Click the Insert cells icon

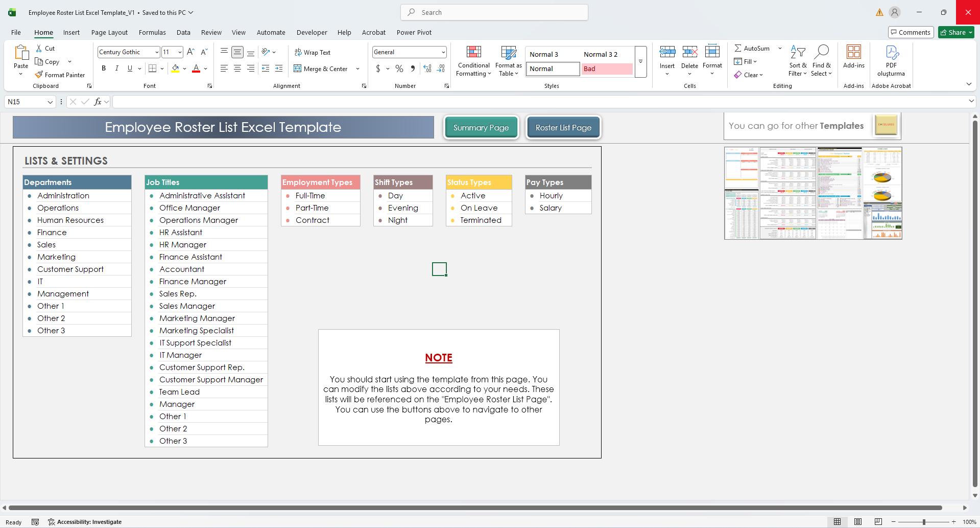(667, 52)
